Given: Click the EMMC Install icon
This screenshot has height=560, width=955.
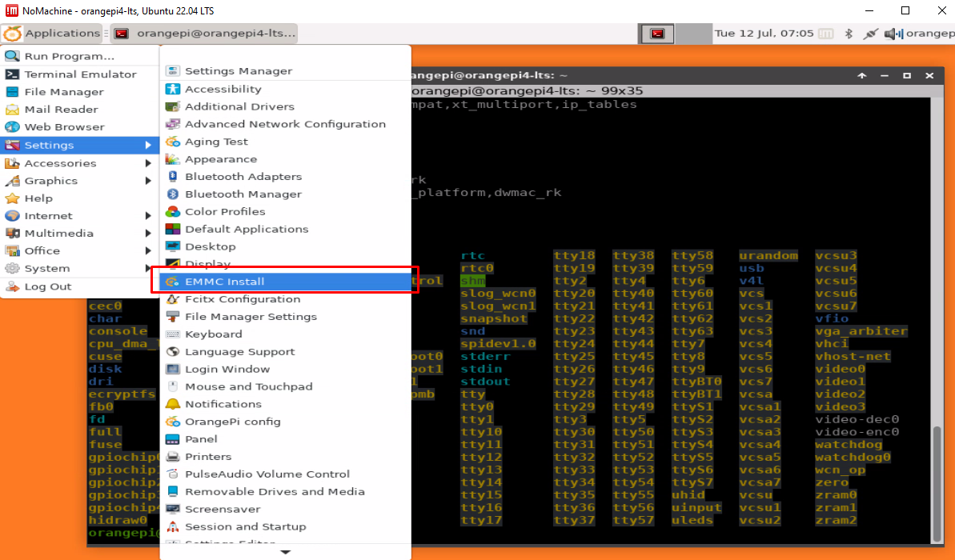Looking at the screenshot, I should coord(173,282).
